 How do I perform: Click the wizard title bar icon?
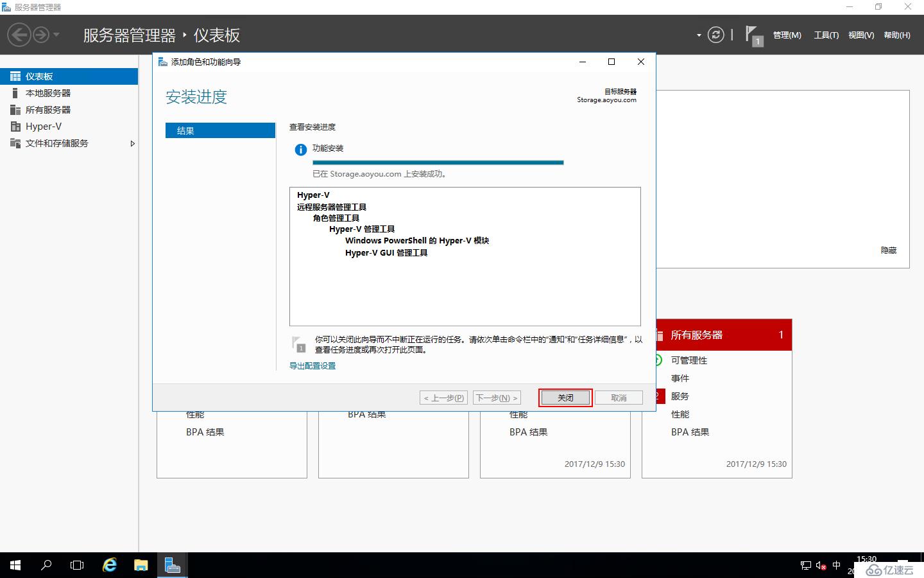pyautogui.click(x=163, y=62)
